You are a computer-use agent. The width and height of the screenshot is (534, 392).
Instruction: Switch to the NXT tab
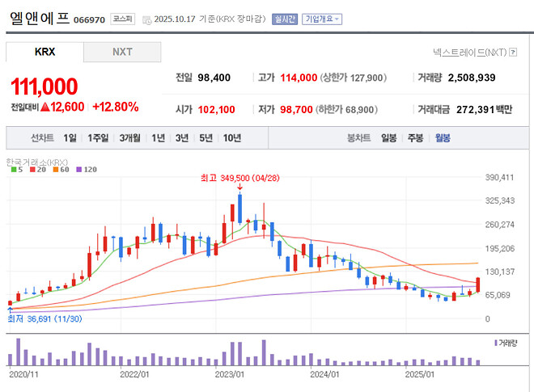[x=122, y=52]
